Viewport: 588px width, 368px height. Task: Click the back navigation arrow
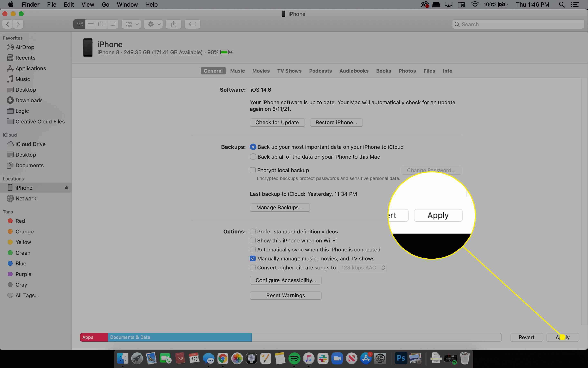click(8, 24)
